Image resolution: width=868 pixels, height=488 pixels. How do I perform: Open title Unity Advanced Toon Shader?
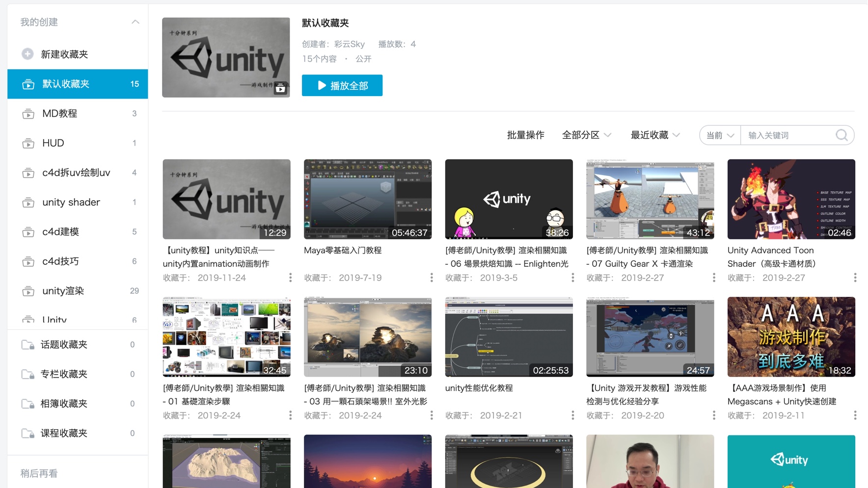pos(772,257)
